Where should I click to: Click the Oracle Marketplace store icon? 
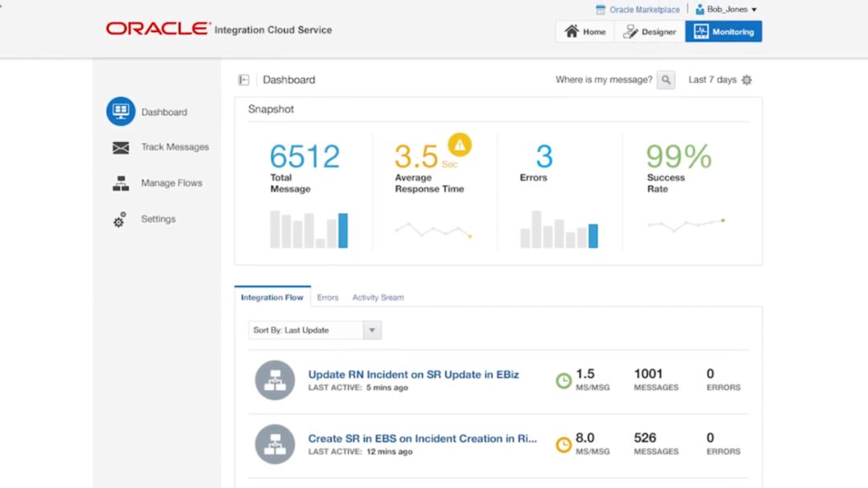[x=600, y=10]
